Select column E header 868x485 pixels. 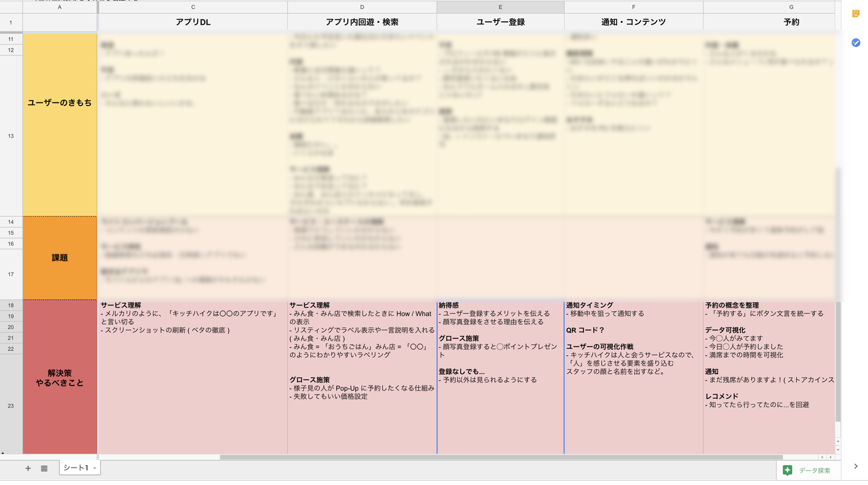pos(500,7)
